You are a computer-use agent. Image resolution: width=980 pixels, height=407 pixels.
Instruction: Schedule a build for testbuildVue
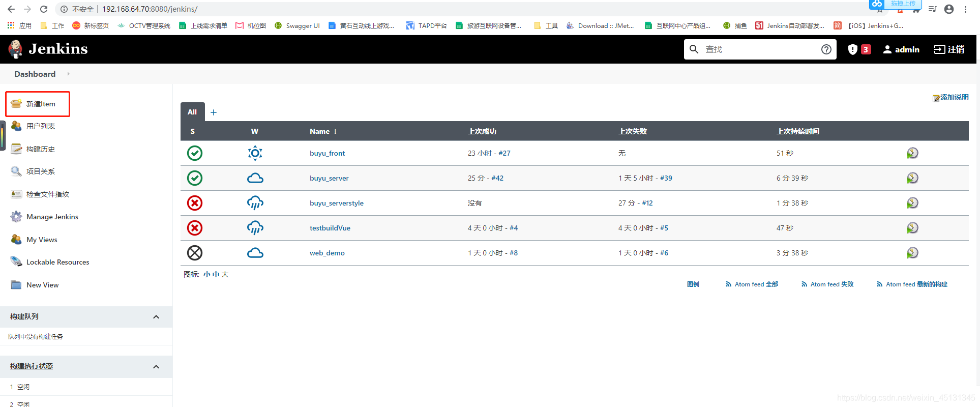912,228
